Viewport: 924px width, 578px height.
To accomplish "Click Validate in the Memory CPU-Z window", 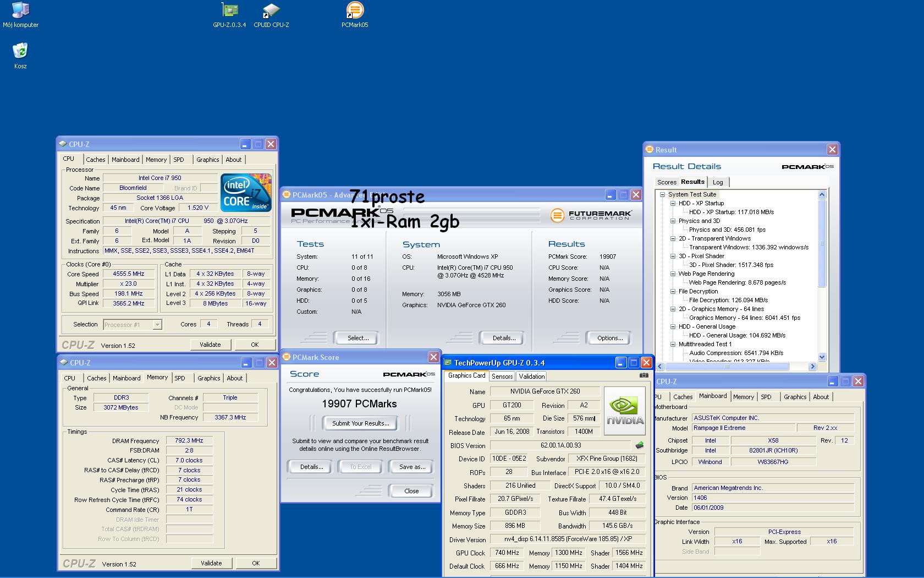I will [x=211, y=563].
